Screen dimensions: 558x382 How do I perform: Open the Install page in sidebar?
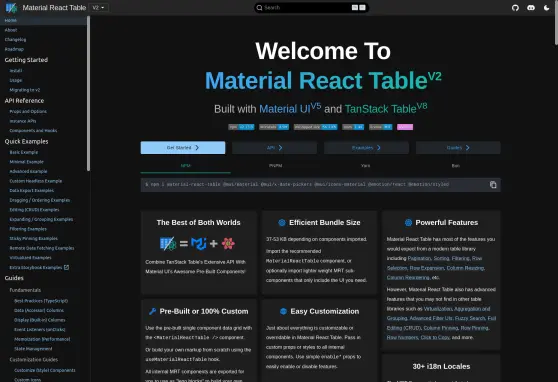[16, 70]
